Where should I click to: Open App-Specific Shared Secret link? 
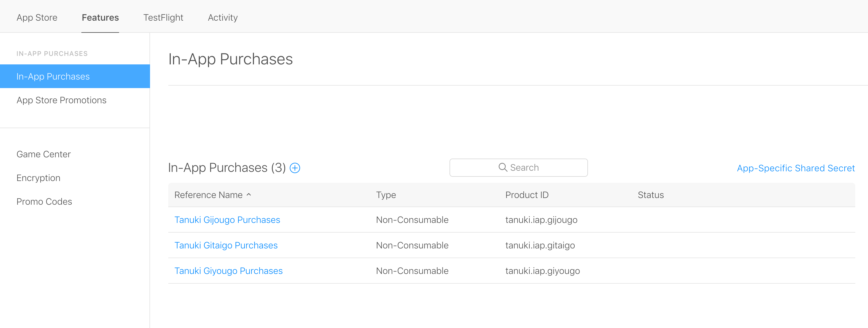796,168
